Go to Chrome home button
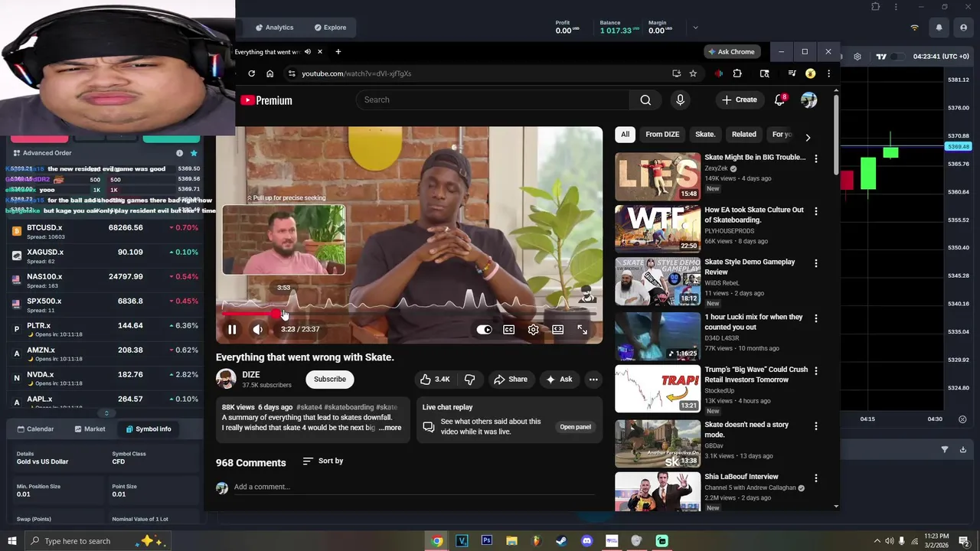 (269, 73)
